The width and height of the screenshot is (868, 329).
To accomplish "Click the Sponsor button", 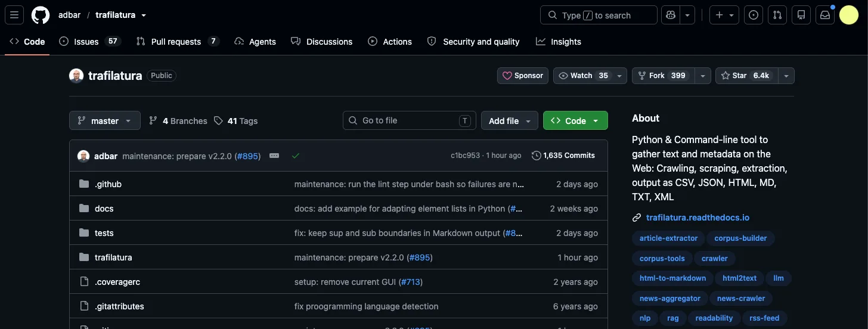I will click(x=523, y=76).
